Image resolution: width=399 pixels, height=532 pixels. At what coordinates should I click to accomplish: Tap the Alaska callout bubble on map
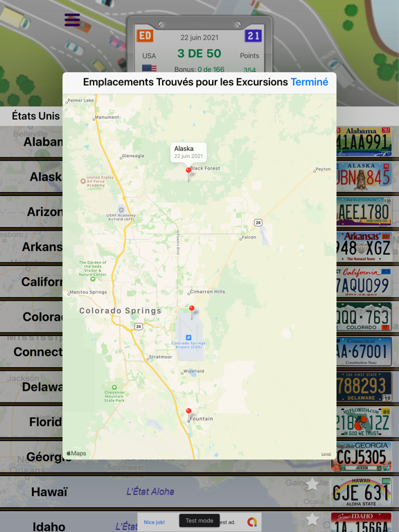pos(188,152)
